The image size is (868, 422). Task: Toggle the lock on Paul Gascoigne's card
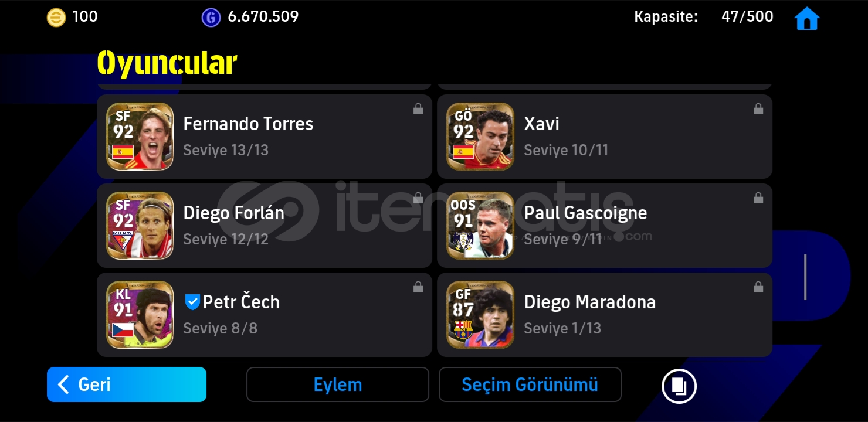coord(758,198)
